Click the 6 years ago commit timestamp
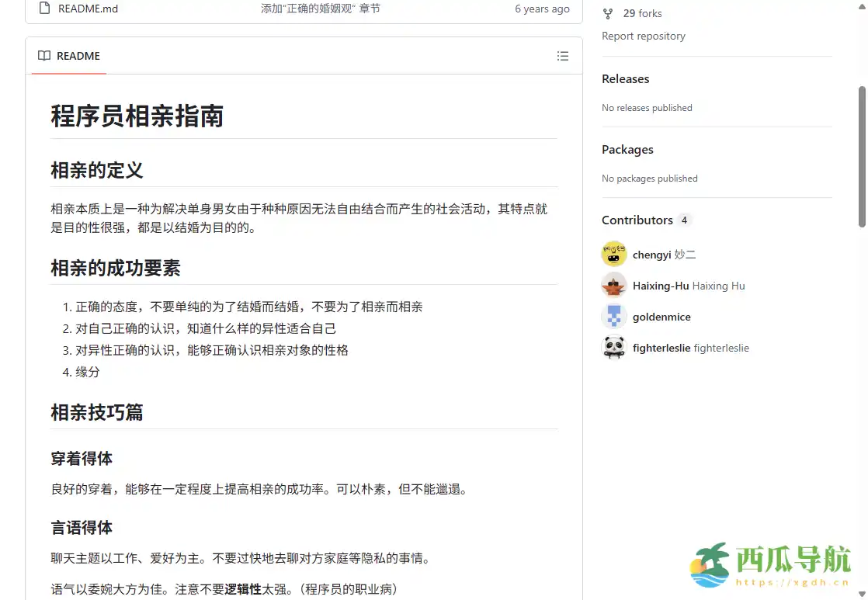The height and width of the screenshot is (600, 868). point(542,8)
